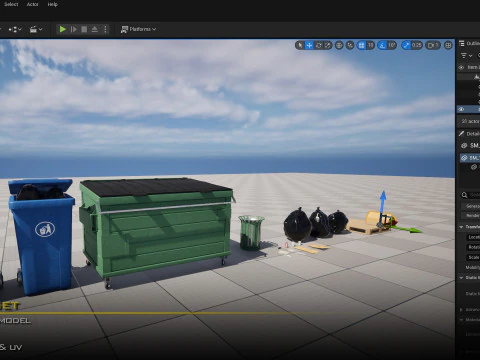Open the Outliner filter dropdown

point(466,55)
